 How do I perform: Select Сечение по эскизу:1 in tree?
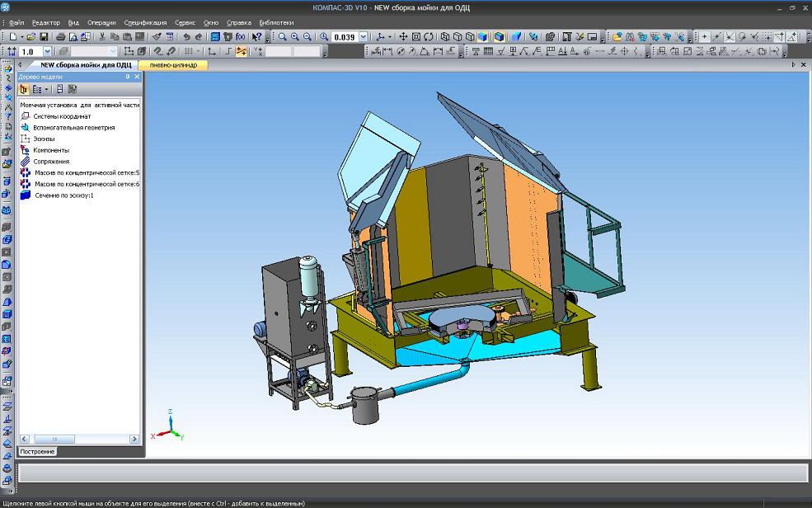tap(63, 195)
